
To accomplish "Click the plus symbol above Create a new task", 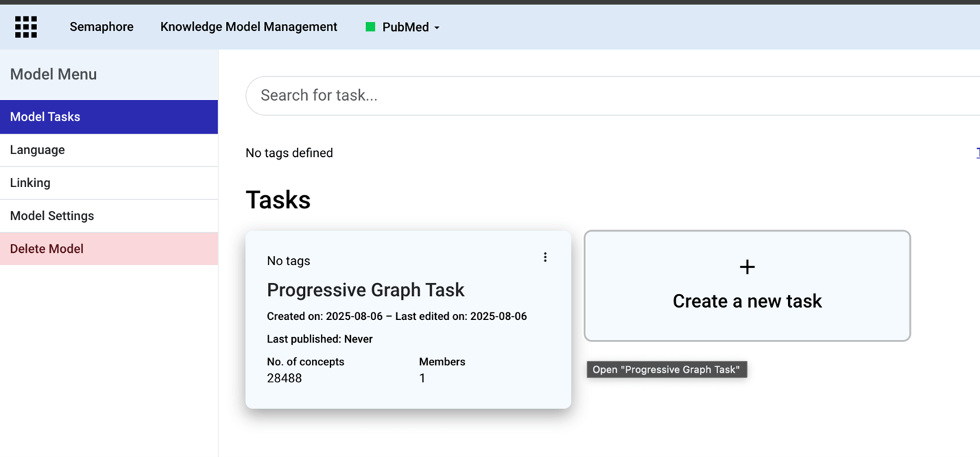I will click(746, 267).
